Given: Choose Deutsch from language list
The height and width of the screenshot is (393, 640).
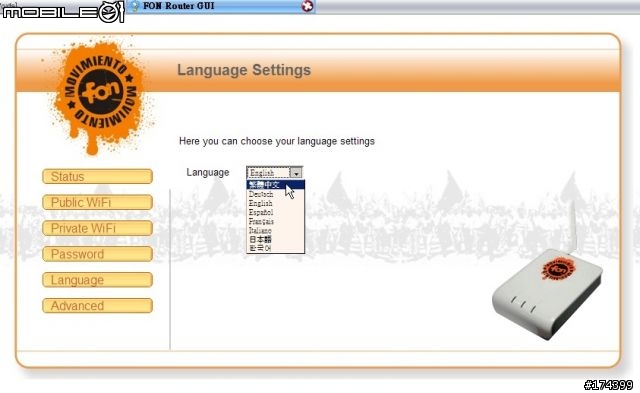Looking at the screenshot, I should (x=276, y=194).
